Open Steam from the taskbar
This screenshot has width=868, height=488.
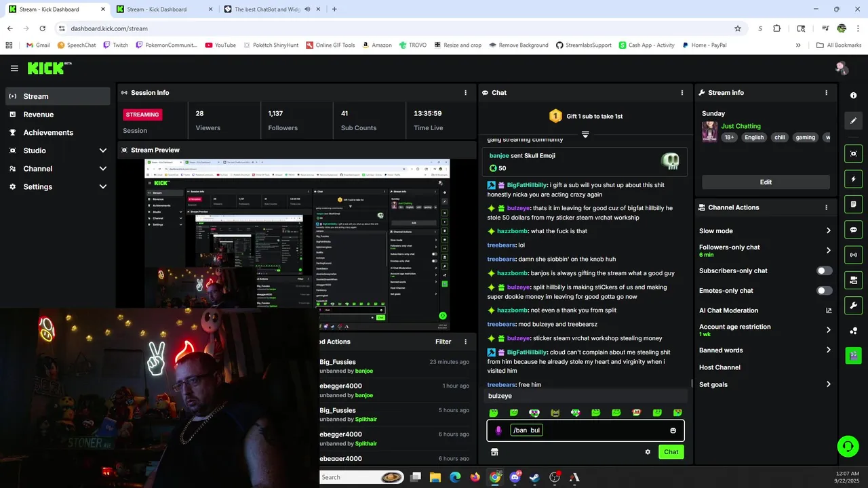point(534,477)
